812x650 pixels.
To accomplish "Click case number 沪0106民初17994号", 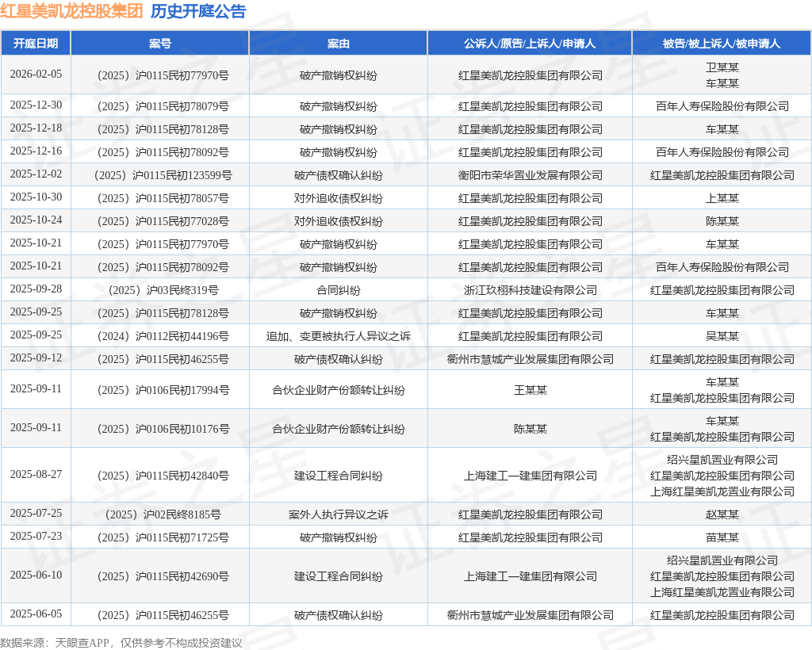I will tap(163, 390).
